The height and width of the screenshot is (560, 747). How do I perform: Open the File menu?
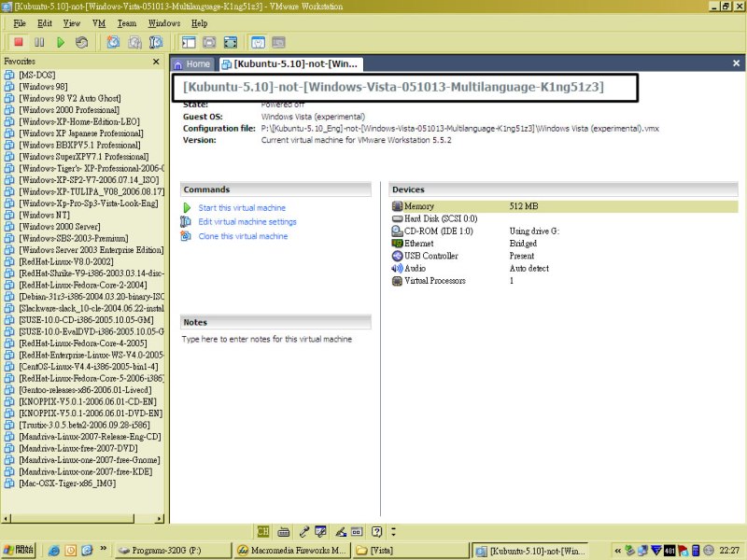(x=20, y=23)
